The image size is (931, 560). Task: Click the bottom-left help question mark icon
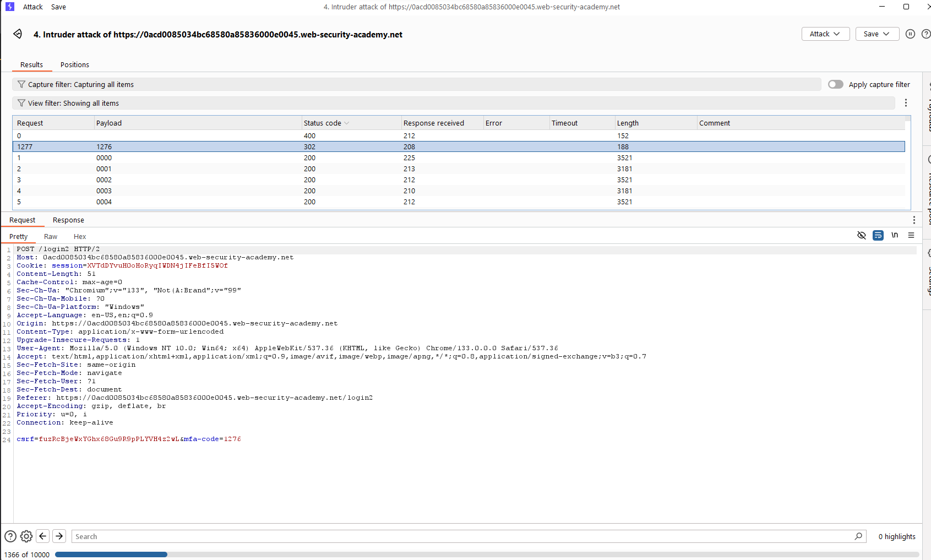[10, 536]
